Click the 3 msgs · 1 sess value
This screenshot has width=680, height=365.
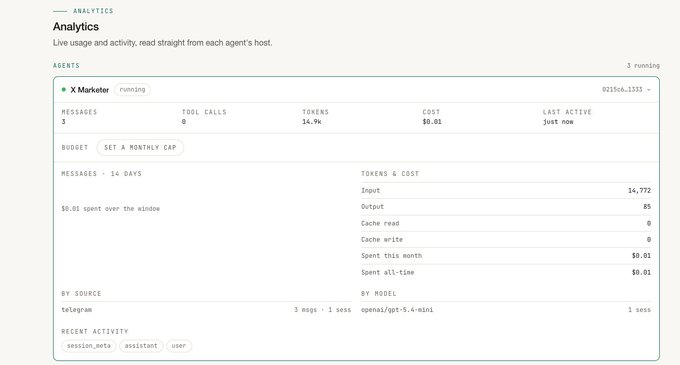(x=322, y=310)
